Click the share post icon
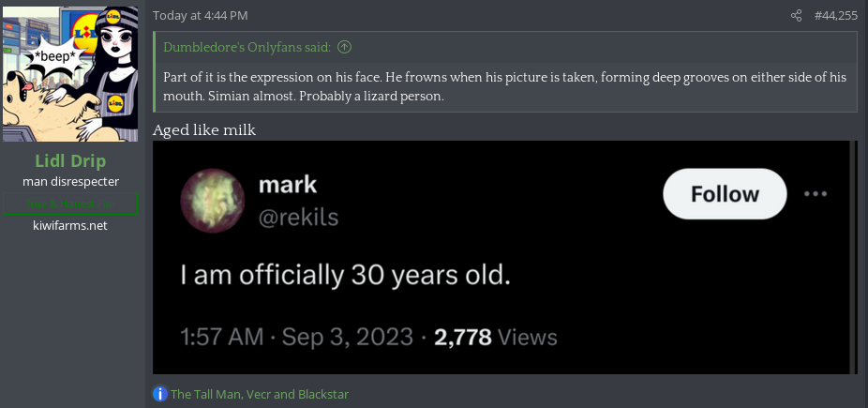This screenshot has height=408, width=868. click(x=797, y=15)
